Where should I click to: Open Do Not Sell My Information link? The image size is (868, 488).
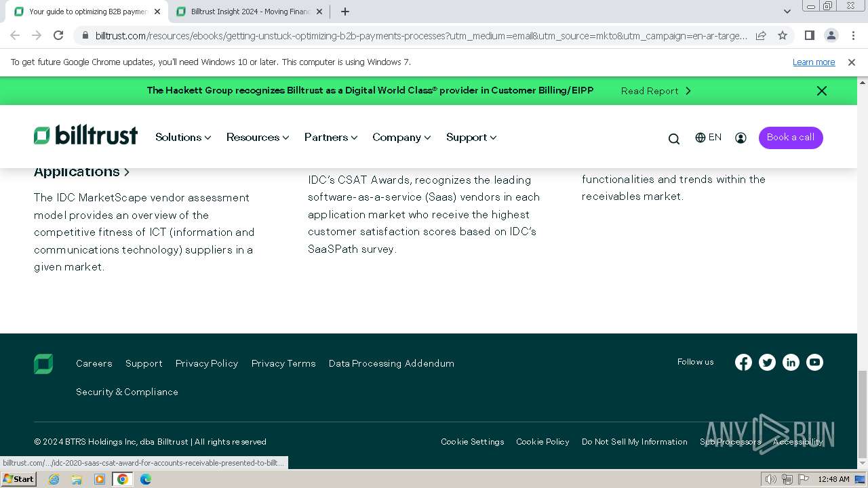(635, 442)
